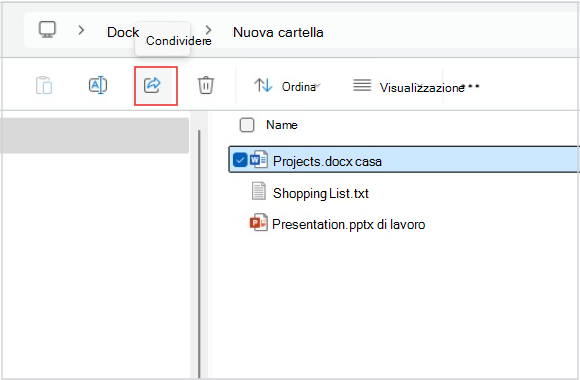Click the navigation pane vertical scrollbar
This screenshot has height=380, width=580.
click(199, 253)
